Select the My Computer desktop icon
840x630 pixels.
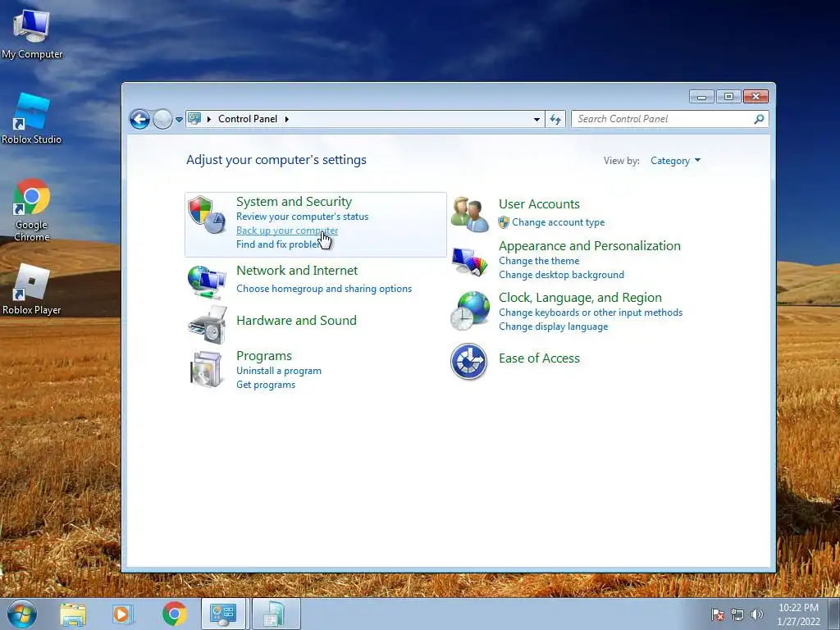click(x=32, y=34)
